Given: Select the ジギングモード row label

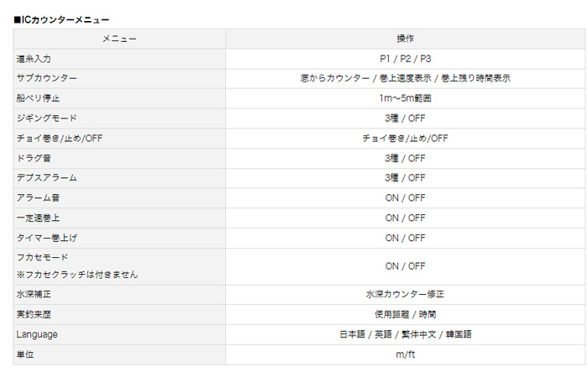Looking at the screenshot, I should click(x=47, y=118).
